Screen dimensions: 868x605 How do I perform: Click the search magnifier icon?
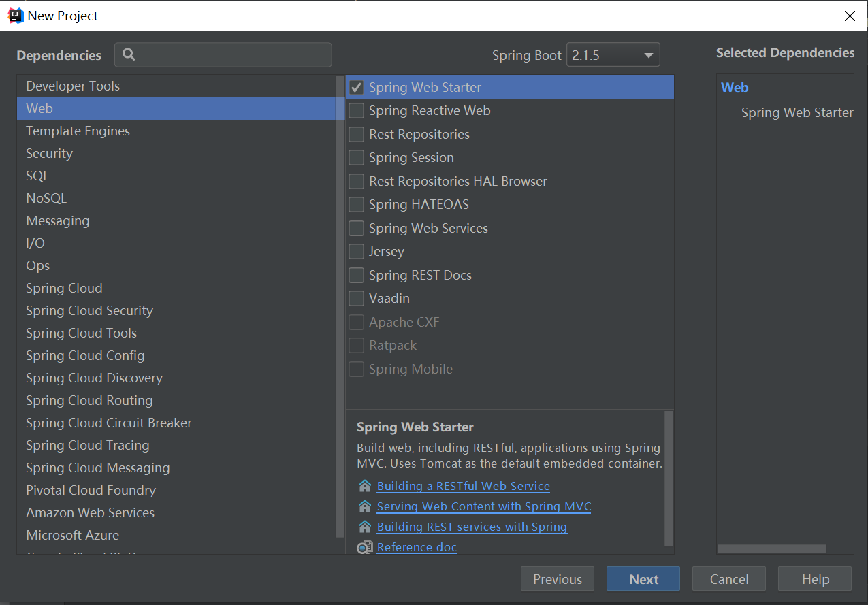[x=129, y=55]
